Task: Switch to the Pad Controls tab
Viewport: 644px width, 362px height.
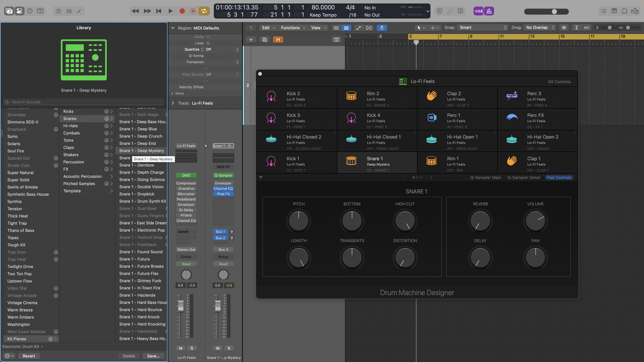Action: tap(559, 178)
